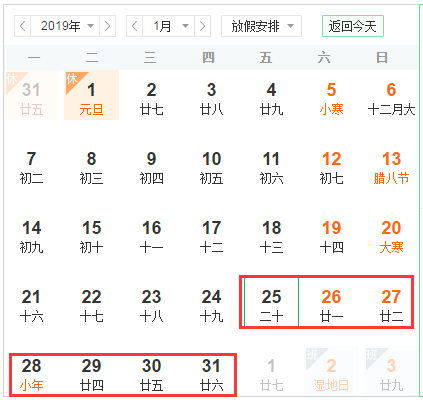Go to next year arrow
The height and width of the screenshot is (400, 423).
107,26
